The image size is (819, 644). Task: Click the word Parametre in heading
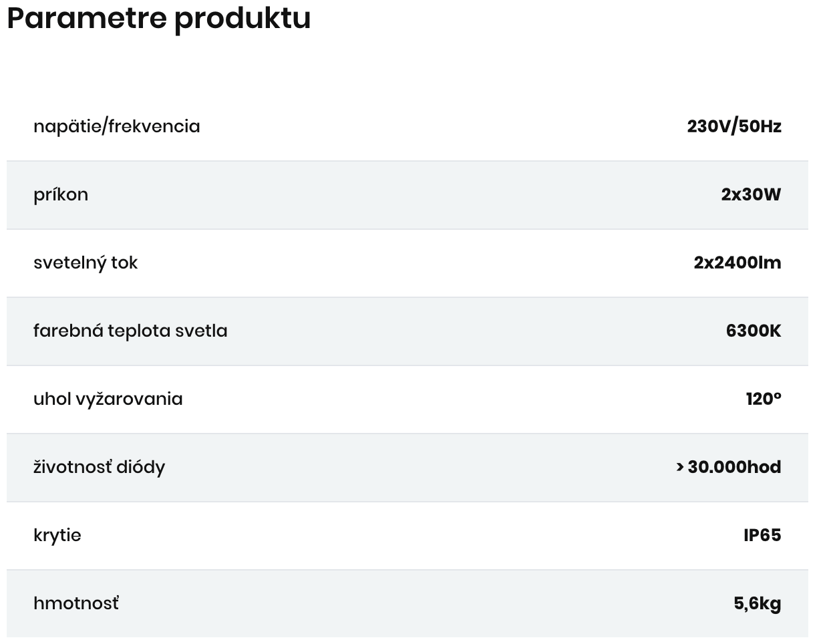[x=88, y=18]
